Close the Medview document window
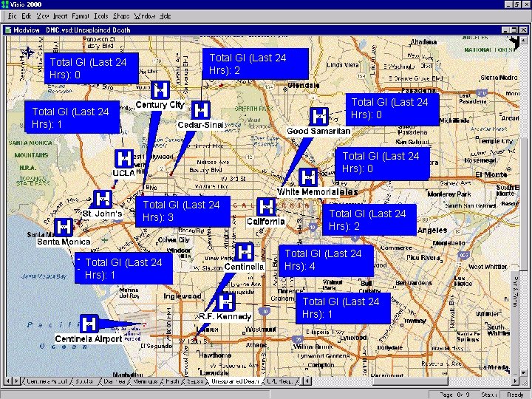The height and width of the screenshot is (399, 532). coord(524,30)
